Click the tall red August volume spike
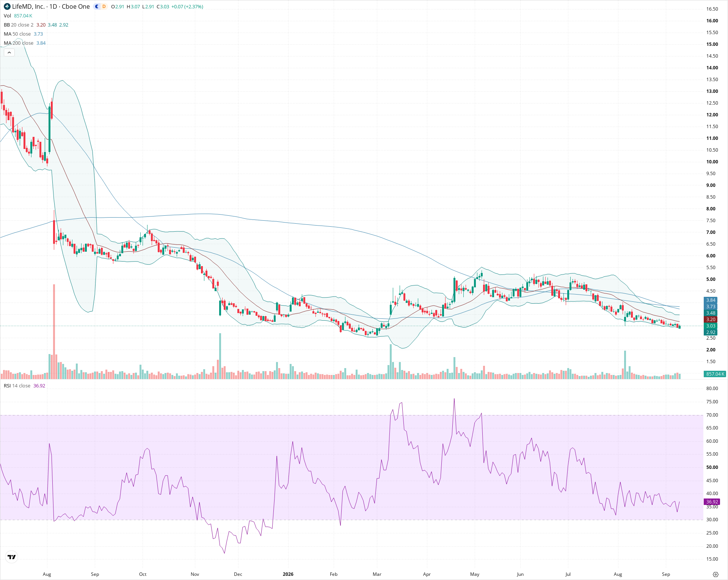 click(x=54, y=331)
